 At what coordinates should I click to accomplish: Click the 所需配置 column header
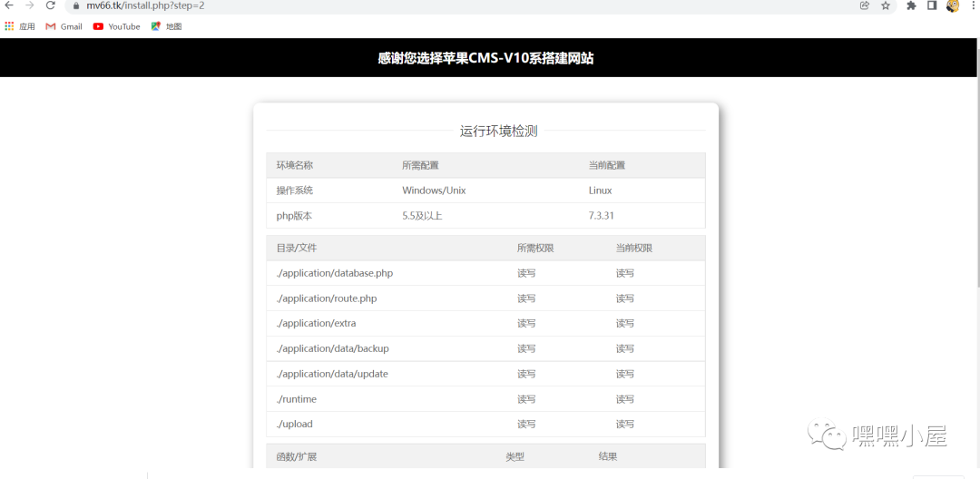(421, 165)
